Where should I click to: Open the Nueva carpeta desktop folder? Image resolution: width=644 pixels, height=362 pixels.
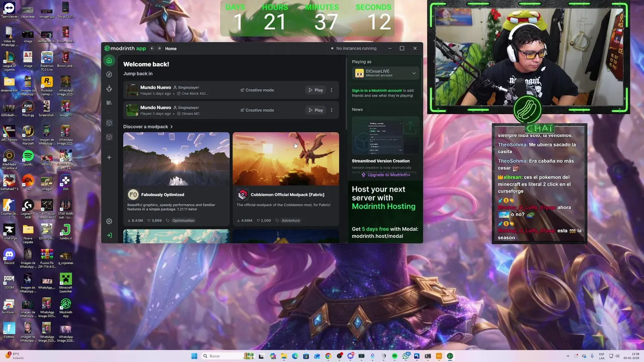click(28, 232)
